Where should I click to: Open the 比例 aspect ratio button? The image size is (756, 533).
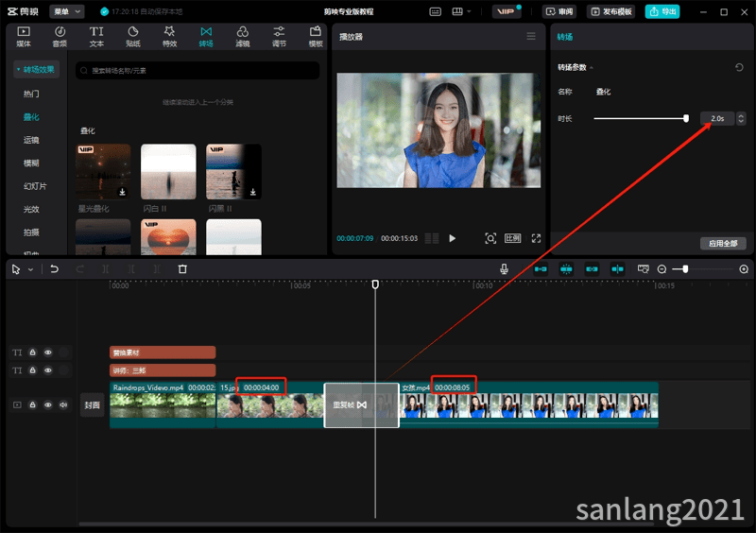512,238
